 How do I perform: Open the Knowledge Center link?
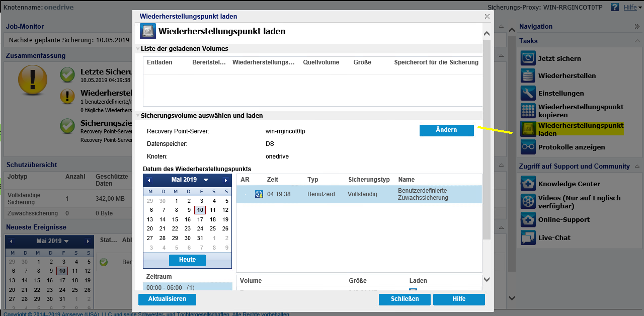coord(569,184)
